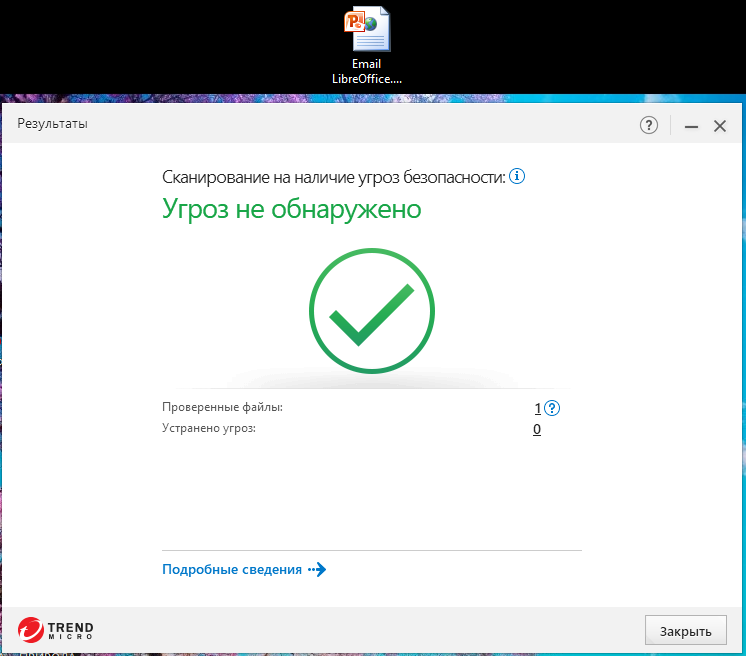Click the Устранено угроз label

[209, 428]
